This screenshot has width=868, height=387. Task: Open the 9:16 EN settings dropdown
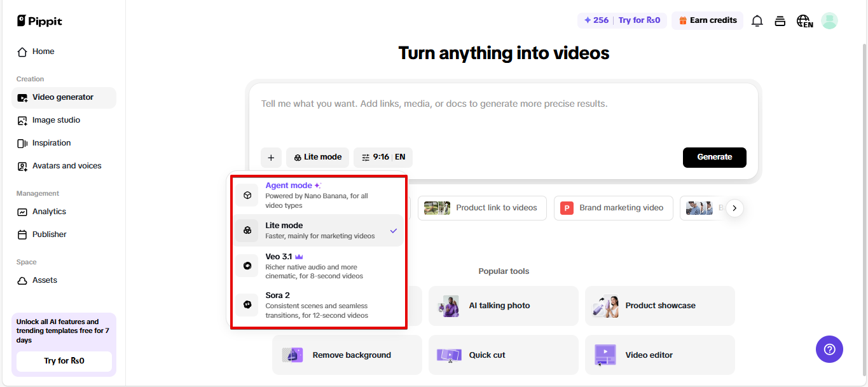click(x=383, y=158)
